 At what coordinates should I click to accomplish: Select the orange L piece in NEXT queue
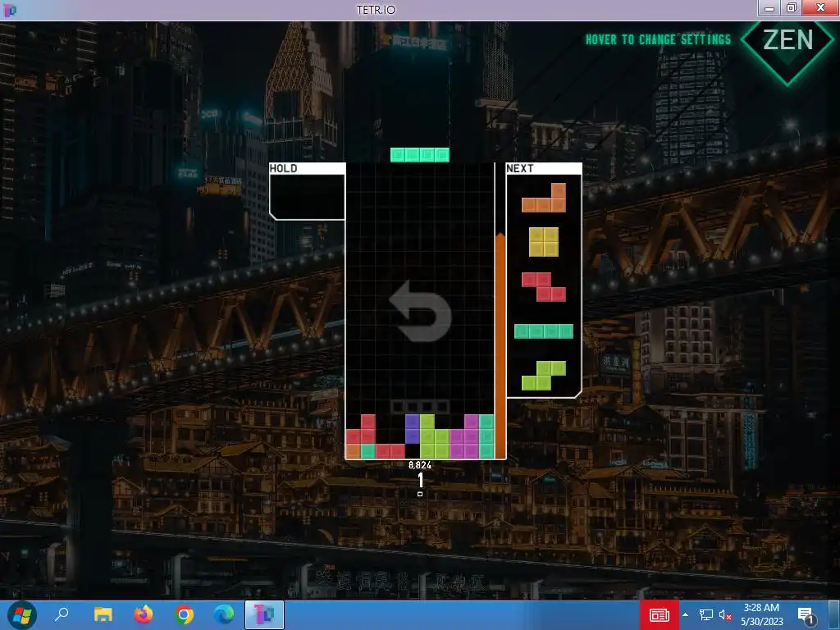(544, 198)
